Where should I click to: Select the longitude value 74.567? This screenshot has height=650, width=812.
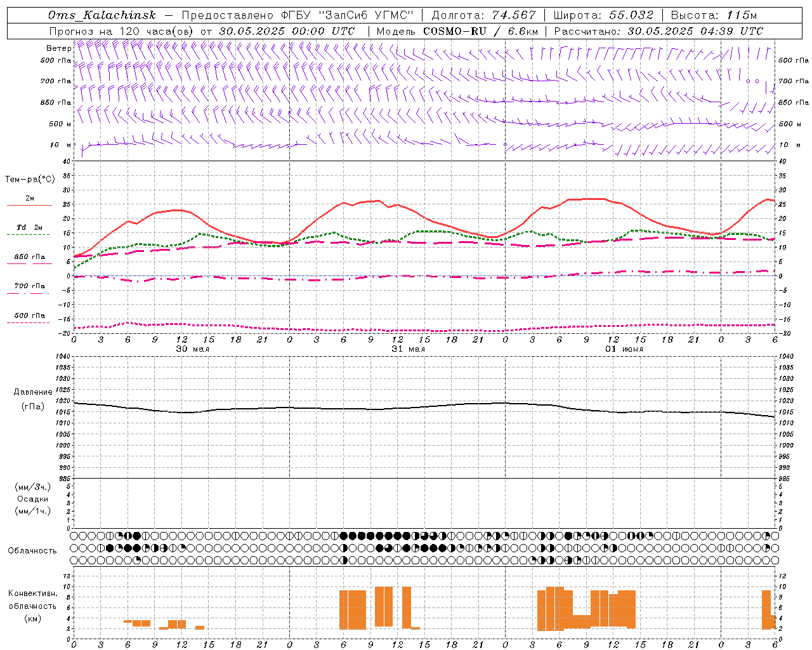tap(514, 15)
